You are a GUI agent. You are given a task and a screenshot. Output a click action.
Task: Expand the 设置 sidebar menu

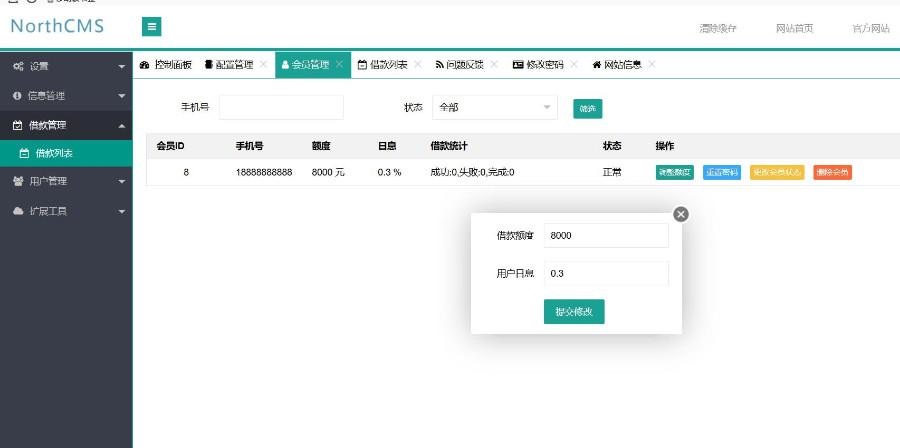pos(66,66)
